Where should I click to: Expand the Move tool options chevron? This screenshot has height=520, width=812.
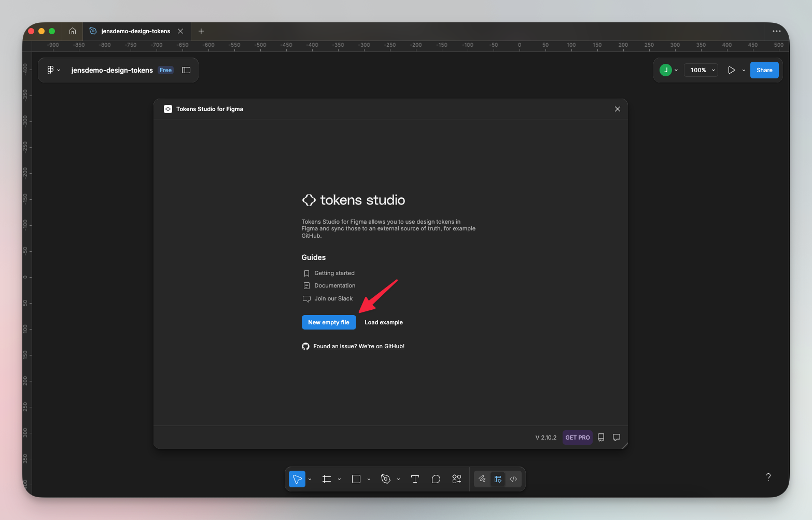coord(310,479)
